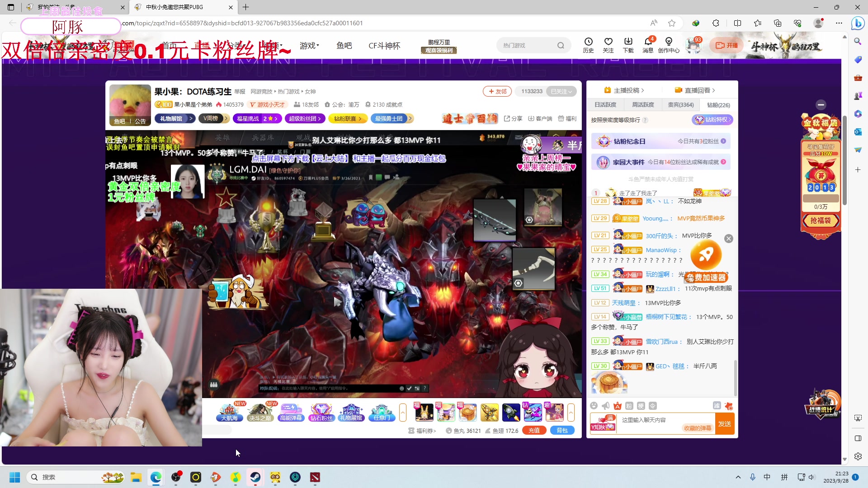Open 任意门 portal icon
The height and width of the screenshot is (488, 868).
(382, 412)
